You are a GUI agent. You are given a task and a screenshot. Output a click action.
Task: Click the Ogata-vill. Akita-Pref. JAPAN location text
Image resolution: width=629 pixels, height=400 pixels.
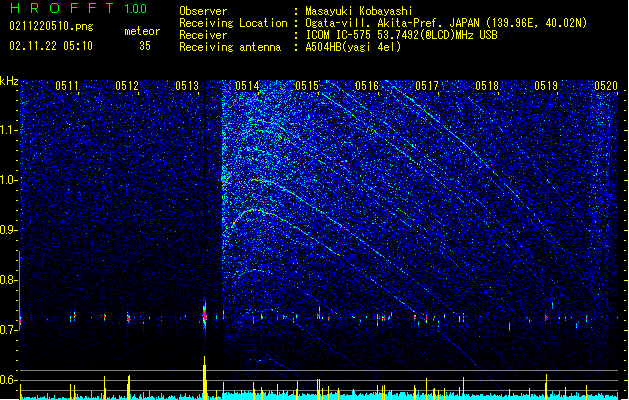click(x=446, y=23)
